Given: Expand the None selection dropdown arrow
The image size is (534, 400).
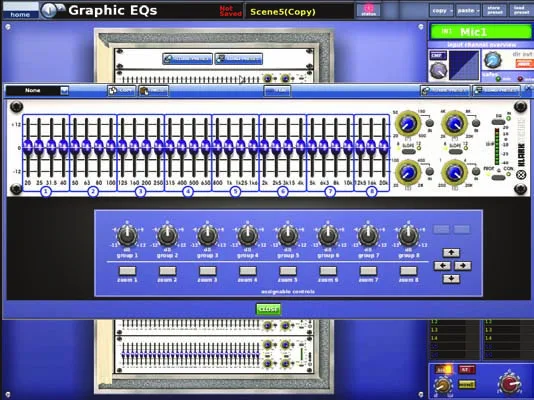Looking at the screenshot, I should 64,91.
